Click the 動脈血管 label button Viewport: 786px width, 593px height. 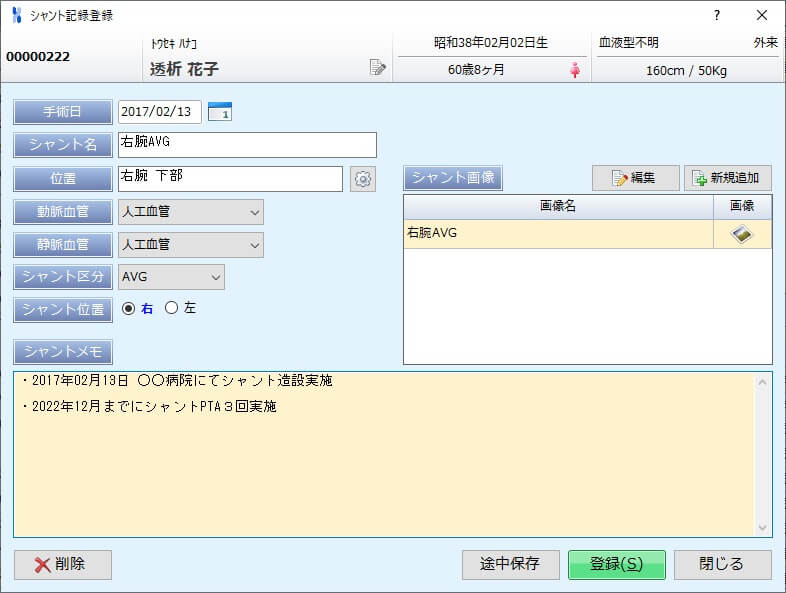[63, 212]
